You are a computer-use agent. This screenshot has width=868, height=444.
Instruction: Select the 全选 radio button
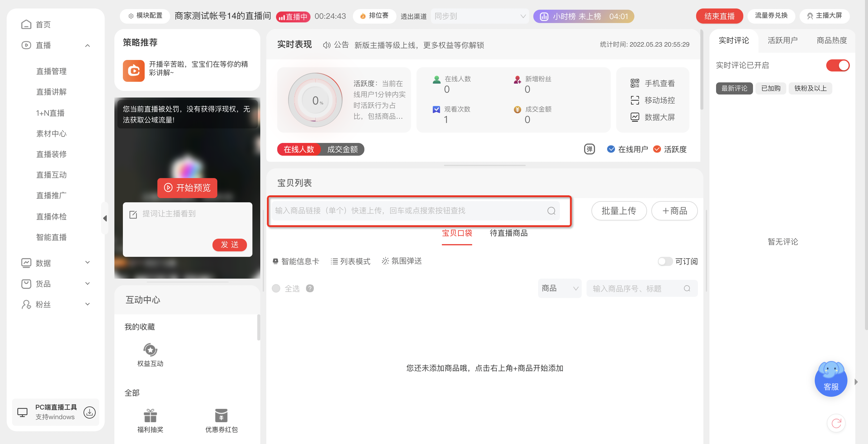276,288
